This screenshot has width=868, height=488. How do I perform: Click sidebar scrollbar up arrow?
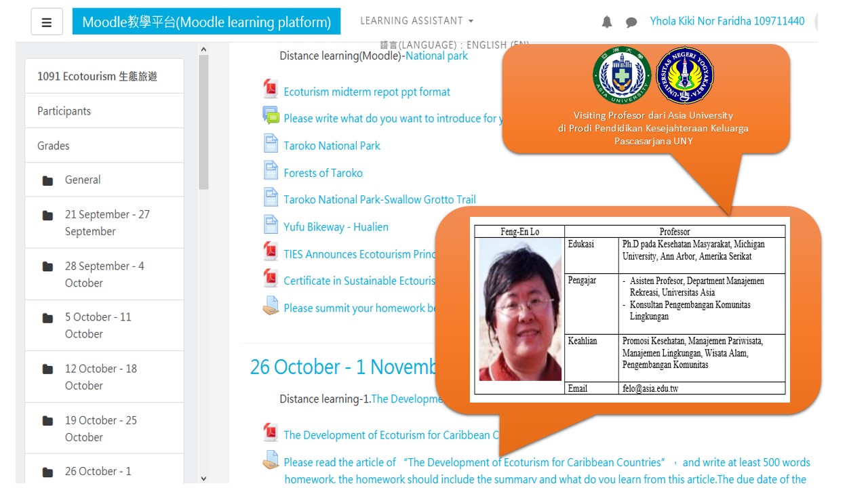[x=203, y=49]
